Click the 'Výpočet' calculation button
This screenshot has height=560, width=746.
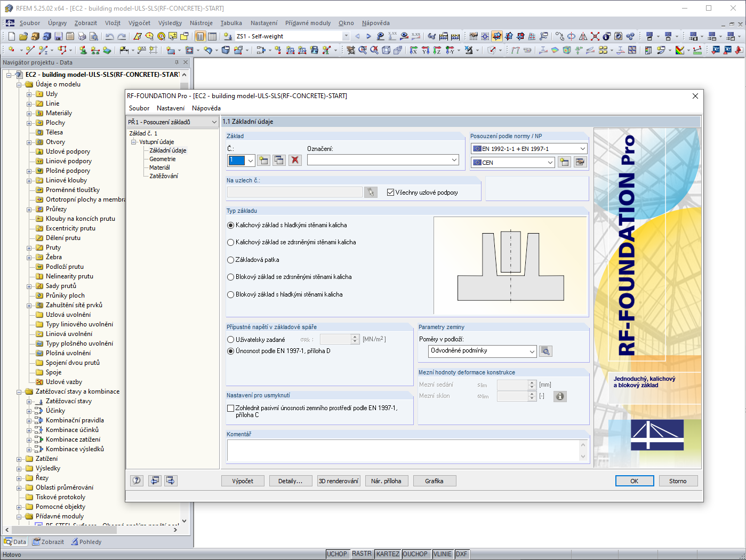243,481
